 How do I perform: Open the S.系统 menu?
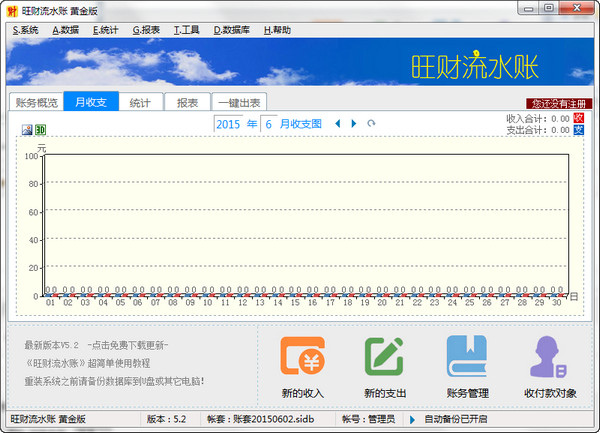pos(26,30)
